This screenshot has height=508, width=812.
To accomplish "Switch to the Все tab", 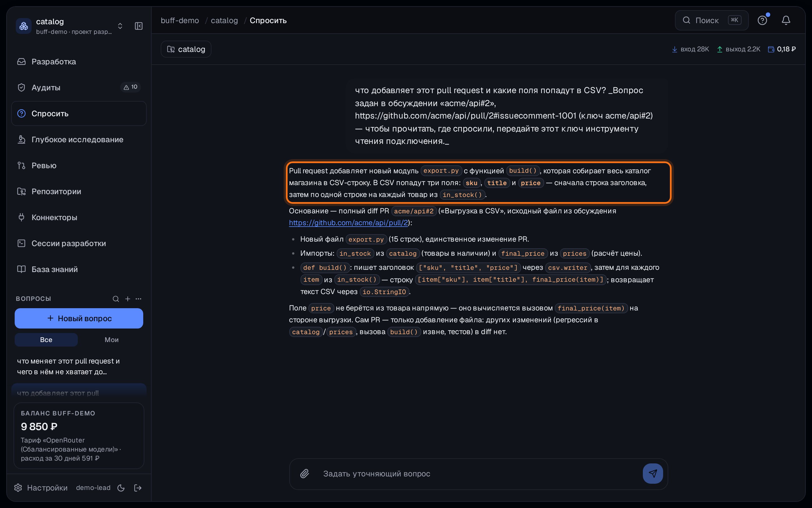I will (x=46, y=340).
